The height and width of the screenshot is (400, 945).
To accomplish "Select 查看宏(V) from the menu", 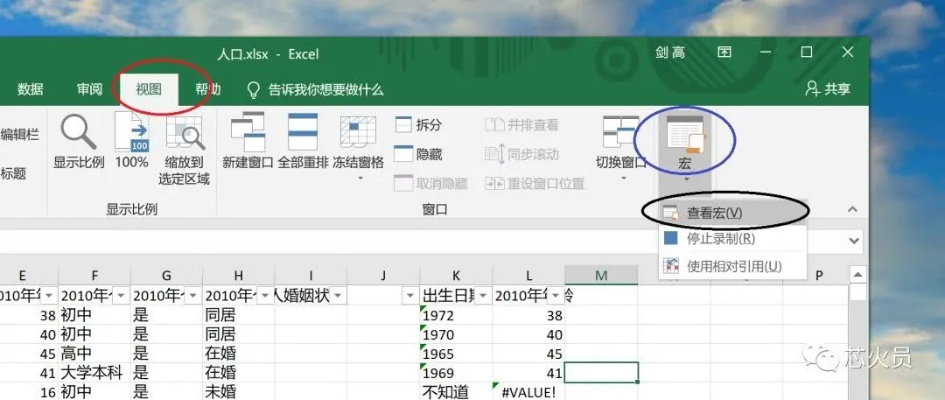I will (714, 212).
